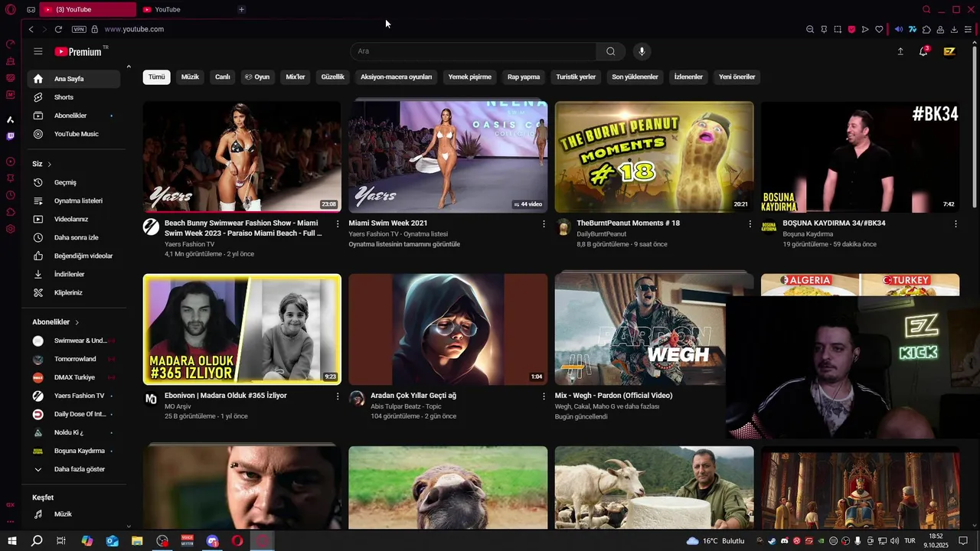
Task: Open Twitch in the Opera sidebar
Action: coord(10,136)
